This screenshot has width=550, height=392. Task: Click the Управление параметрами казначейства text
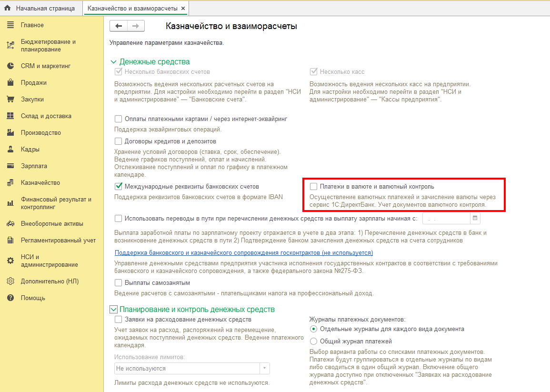click(x=167, y=43)
